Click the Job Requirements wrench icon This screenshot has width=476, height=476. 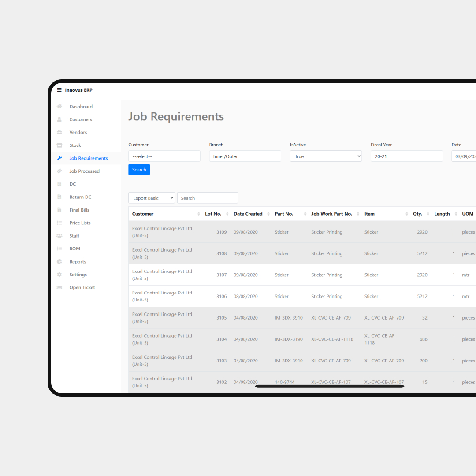click(x=59, y=158)
